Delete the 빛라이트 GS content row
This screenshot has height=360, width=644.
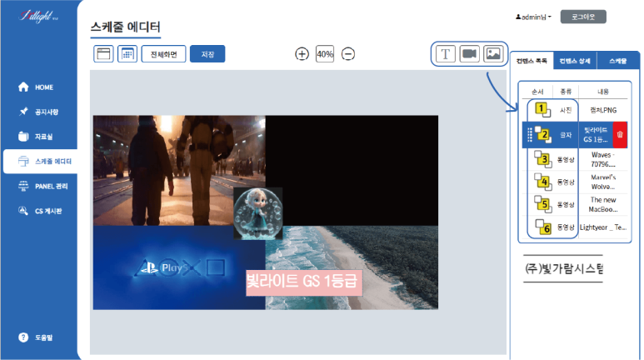coord(620,134)
